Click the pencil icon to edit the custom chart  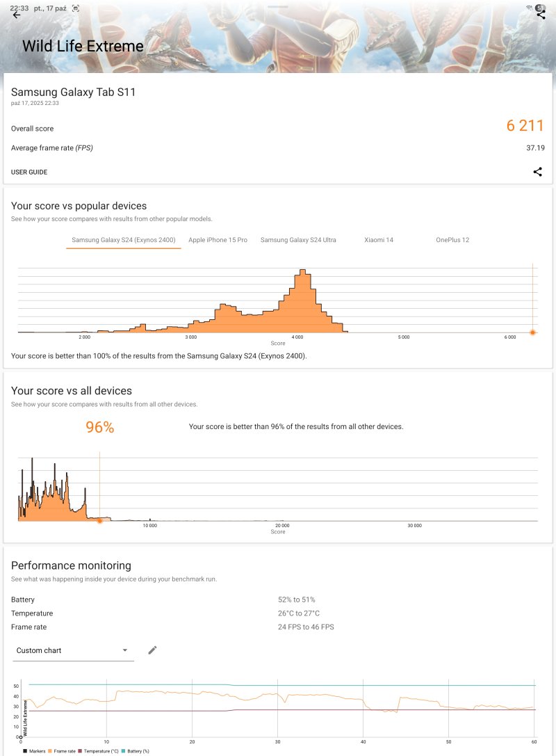[153, 650]
